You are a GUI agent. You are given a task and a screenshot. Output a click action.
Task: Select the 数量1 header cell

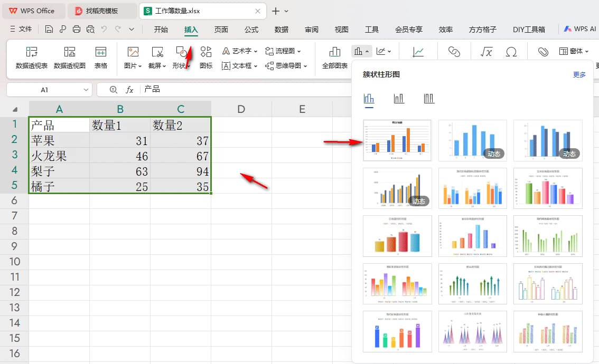click(x=120, y=125)
